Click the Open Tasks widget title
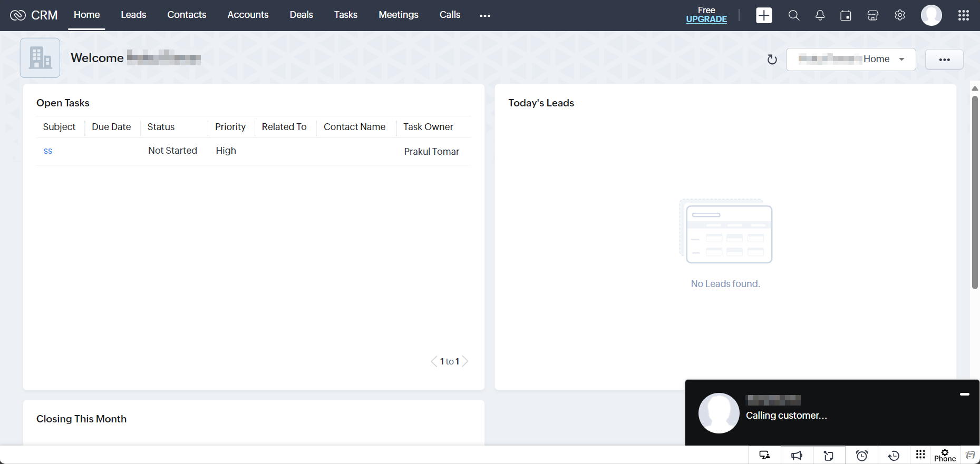This screenshot has width=980, height=464. [x=63, y=103]
